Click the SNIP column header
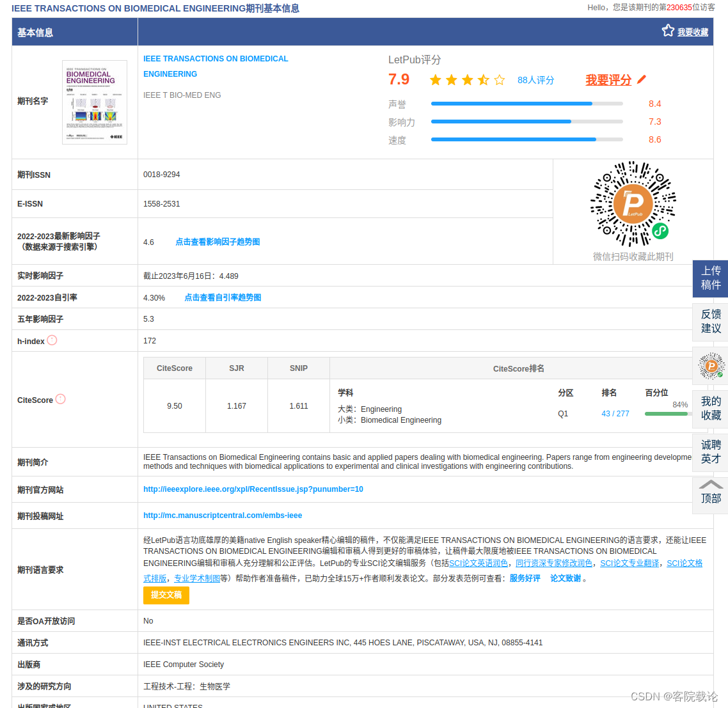 click(299, 368)
